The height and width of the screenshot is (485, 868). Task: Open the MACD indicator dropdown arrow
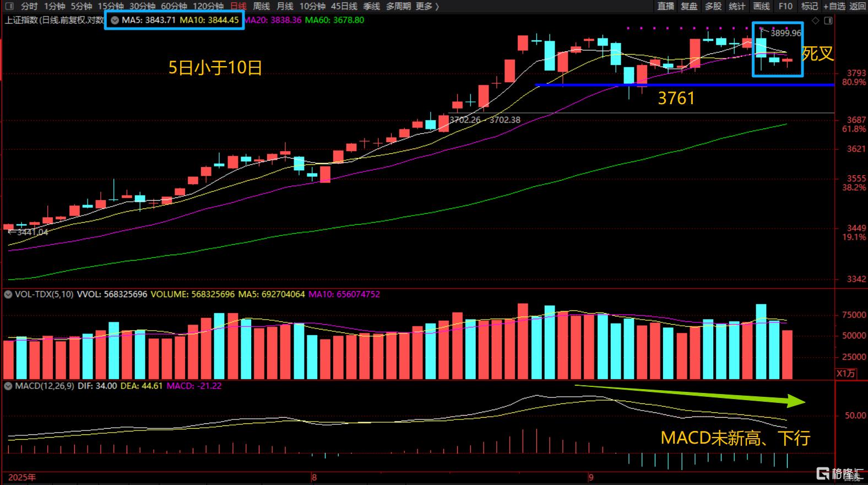8,386
